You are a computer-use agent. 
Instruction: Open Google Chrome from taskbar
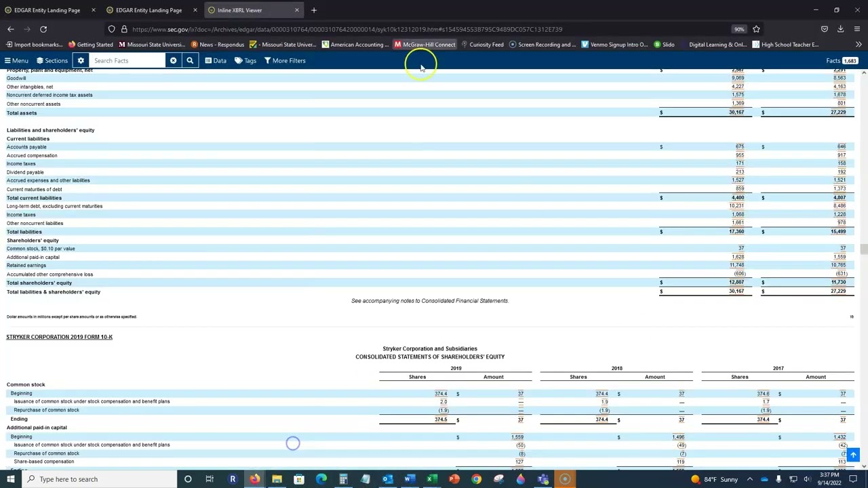[476, 479]
